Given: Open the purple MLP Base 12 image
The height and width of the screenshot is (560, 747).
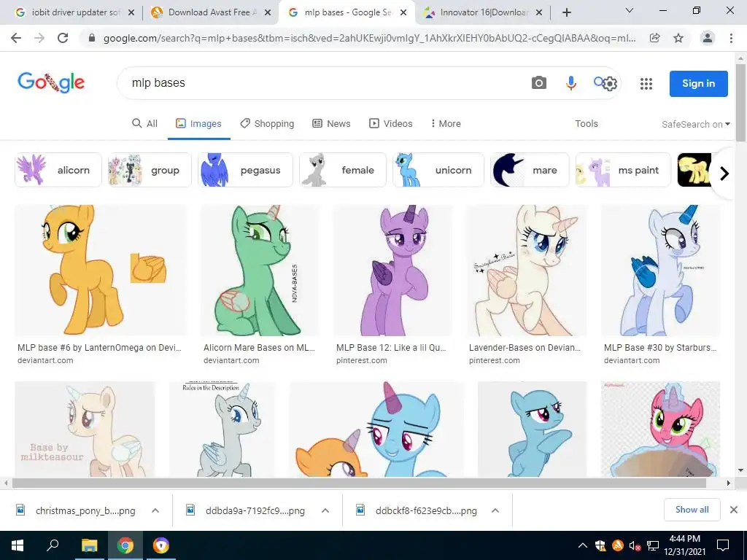Looking at the screenshot, I should [x=392, y=271].
